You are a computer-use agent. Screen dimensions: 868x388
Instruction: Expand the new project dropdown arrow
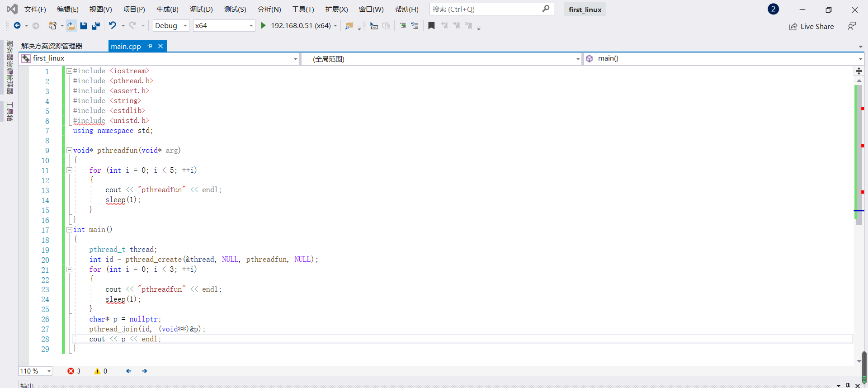point(62,26)
